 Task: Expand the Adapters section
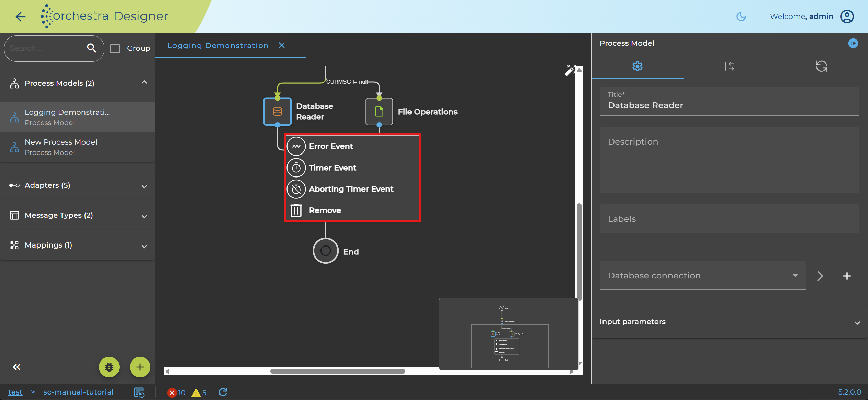[144, 186]
